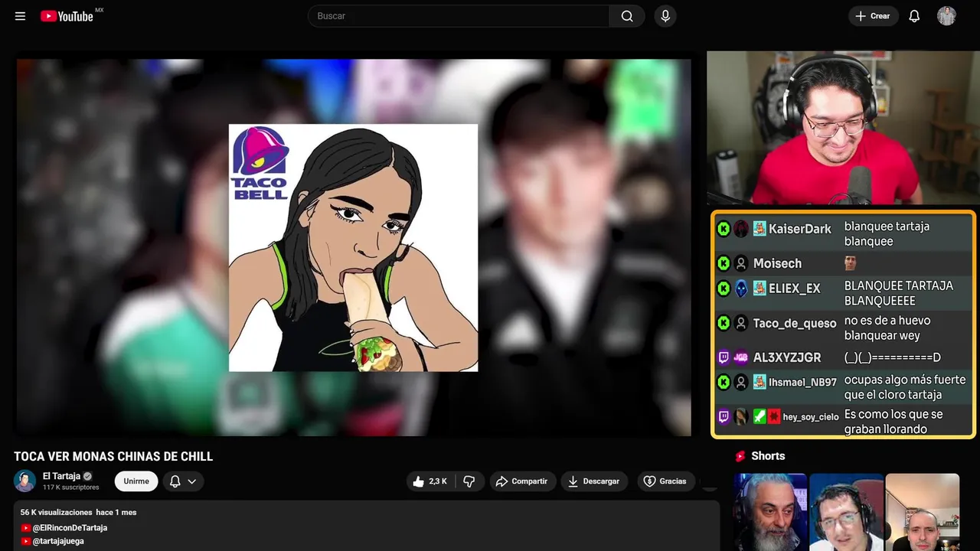The image size is (980, 551).
Task: Click chat message 'no es de a huevo'
Action: click(887, 328)
